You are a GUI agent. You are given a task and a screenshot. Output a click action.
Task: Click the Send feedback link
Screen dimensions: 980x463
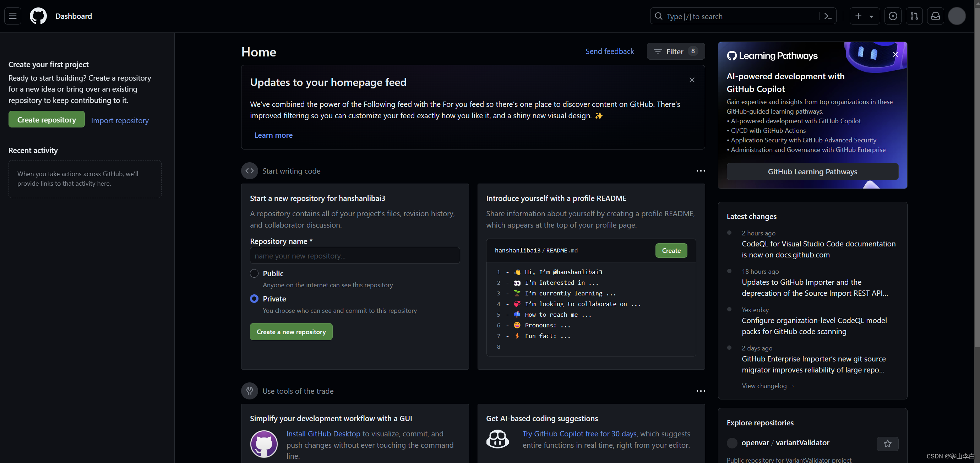pyautogui.click(x=609, y=51)
